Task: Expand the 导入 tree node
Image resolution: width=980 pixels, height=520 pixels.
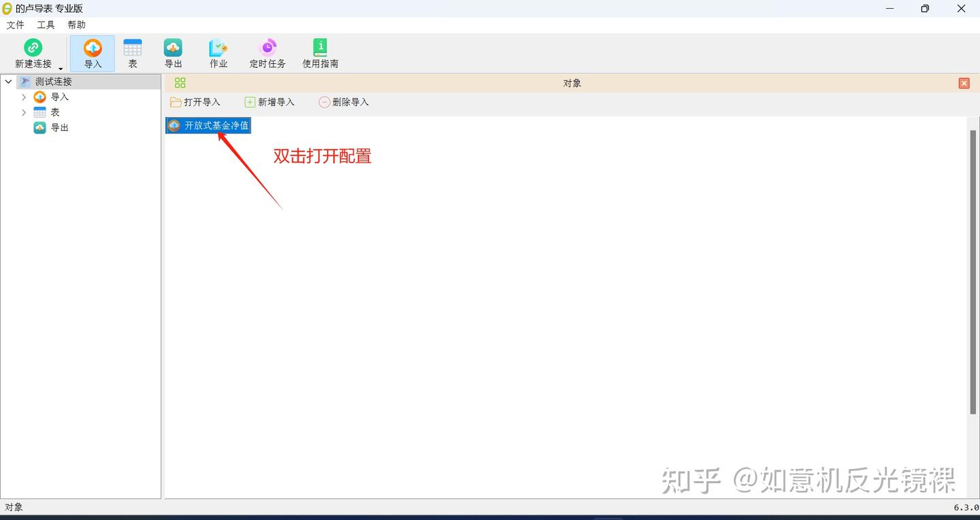Action: coord(24,97)
